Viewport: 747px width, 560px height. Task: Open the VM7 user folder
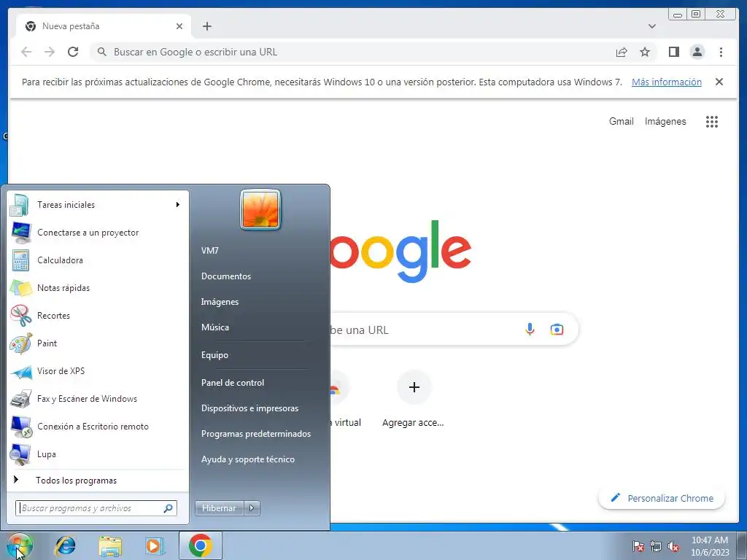(209, 251)
